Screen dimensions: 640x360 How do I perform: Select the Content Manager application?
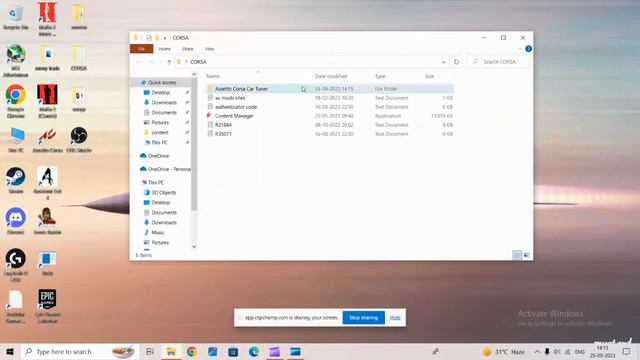pyautogui.click(x=234, y=116)
